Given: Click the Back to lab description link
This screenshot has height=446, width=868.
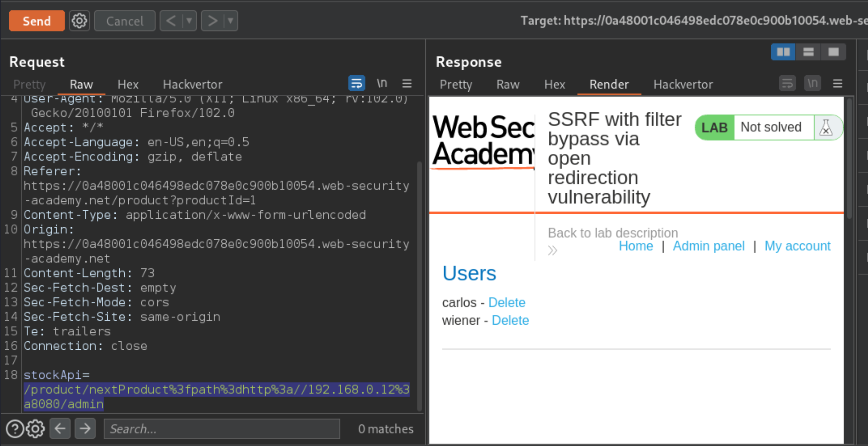Looking at the screenshot, I should (x=613, y=233).
